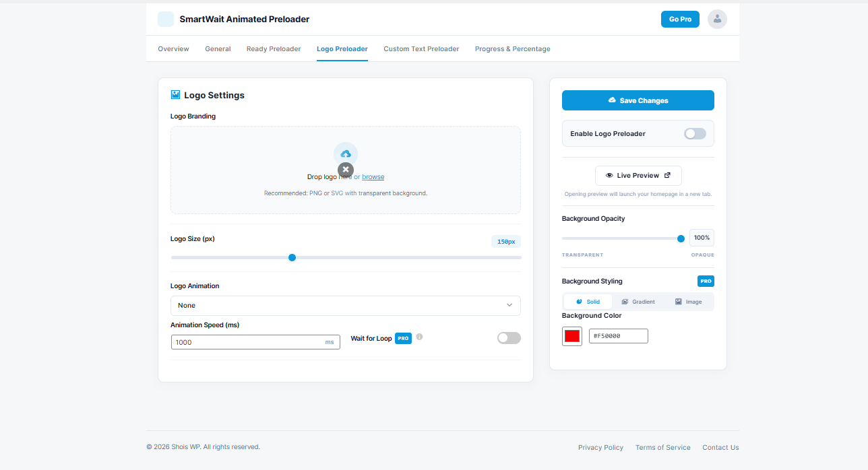Screen dimensions: 868x470
Task: Click the Background Opacity slider handle
Action: point(681,238)
